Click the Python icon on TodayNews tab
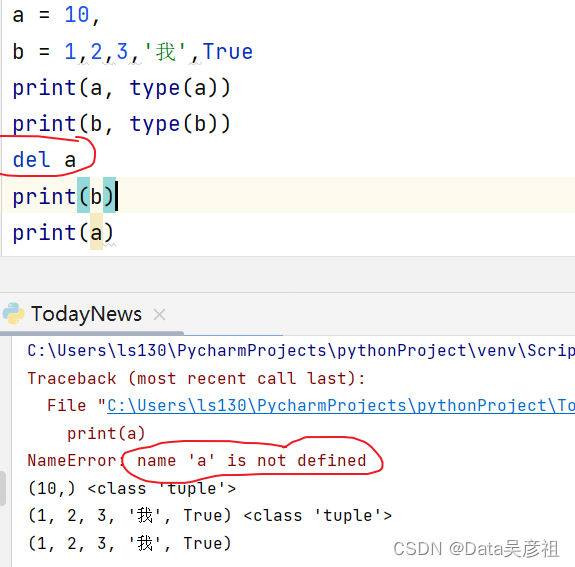Screen dimensions: 575x567 [x=13, y=314]
